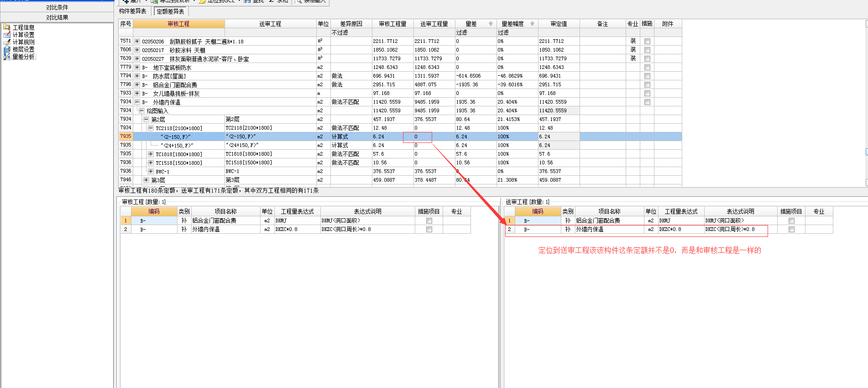
Task: Select the "<24+150,F>" calculation row
Action: pyautogui.click(x=400, y=145)
